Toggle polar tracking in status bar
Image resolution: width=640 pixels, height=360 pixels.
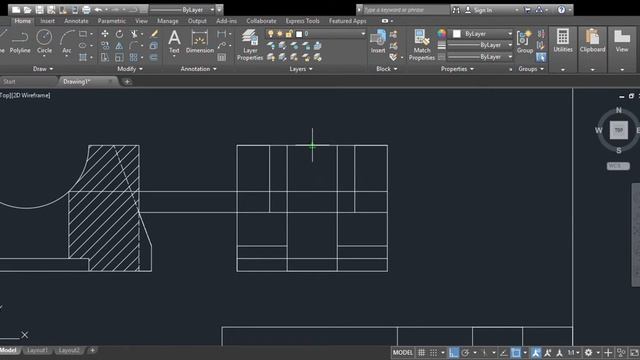465,353
